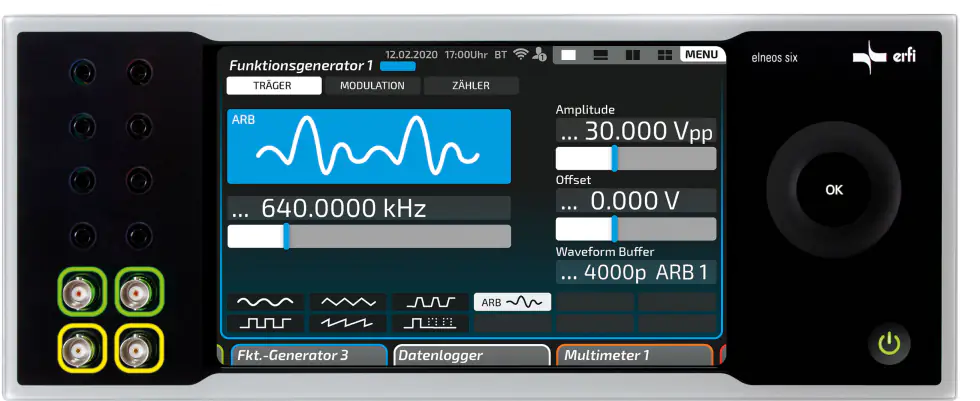The width and height of the screenshot is (980, 401).
Task: Choose the square wave icon
Action: [265, 323]
